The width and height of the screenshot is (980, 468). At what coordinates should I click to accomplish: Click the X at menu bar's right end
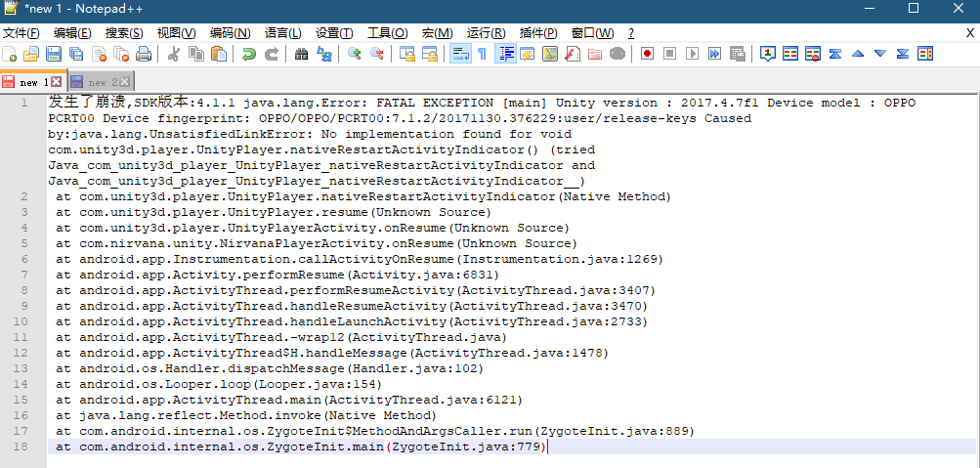(969, 33)
